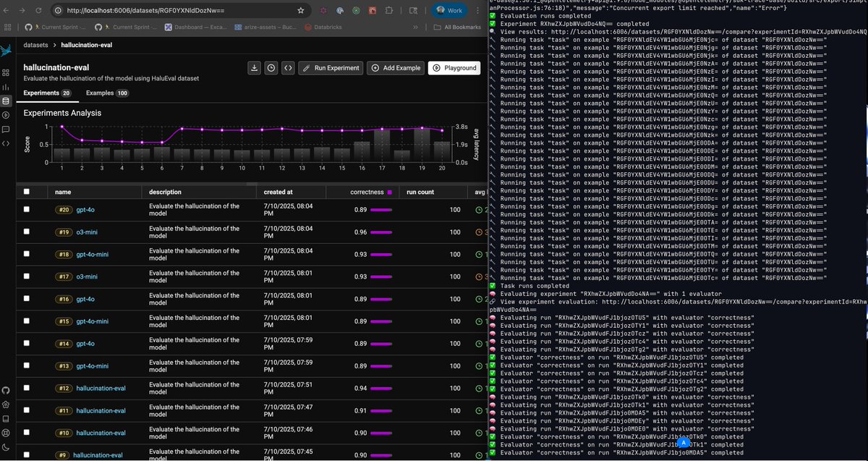Check the box for experiment #20 gpt-4o
Image resolution: width=868 pixels, height=461 pixels.
(27, 210)
